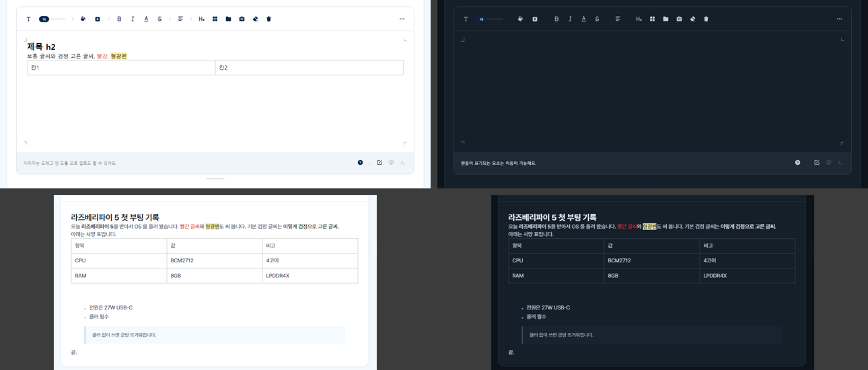Click the 제목 h2 heading text in the light editor
Screen dimensions: 868x370
click(41, 46)
